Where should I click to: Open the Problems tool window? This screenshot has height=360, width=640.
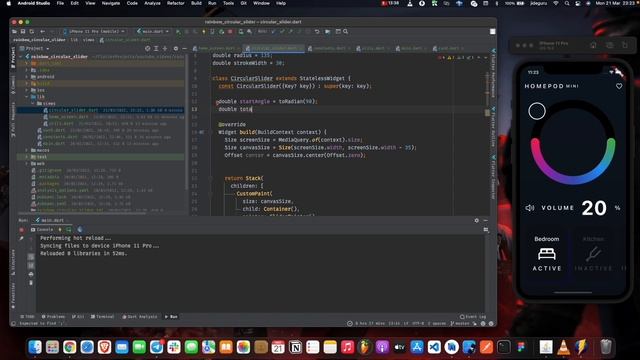pyautogui.click(x=53, y=317)
